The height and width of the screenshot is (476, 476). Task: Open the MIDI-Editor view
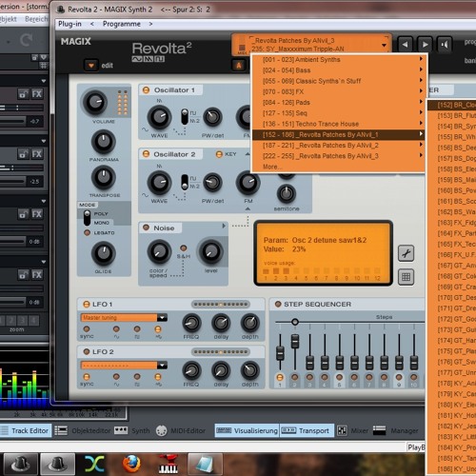click(x=180, y=430)
